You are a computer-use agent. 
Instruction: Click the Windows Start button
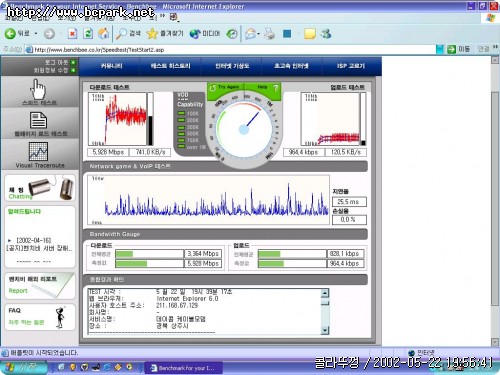point(24,367)
